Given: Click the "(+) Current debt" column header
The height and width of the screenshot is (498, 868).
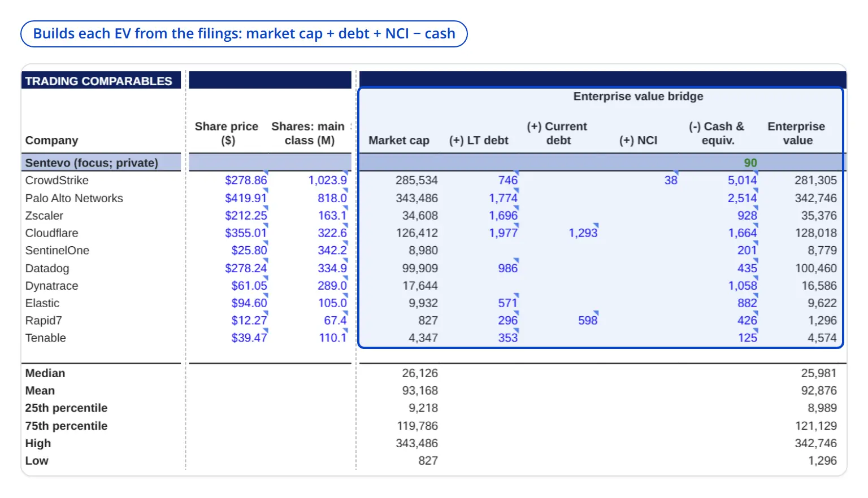Looking at the screenshot, I should 557,133.
